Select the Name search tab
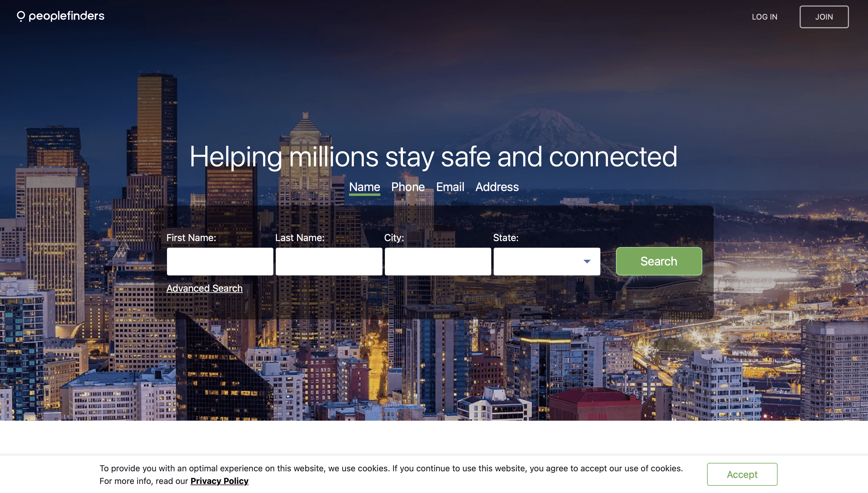 [x=365, y=187]
